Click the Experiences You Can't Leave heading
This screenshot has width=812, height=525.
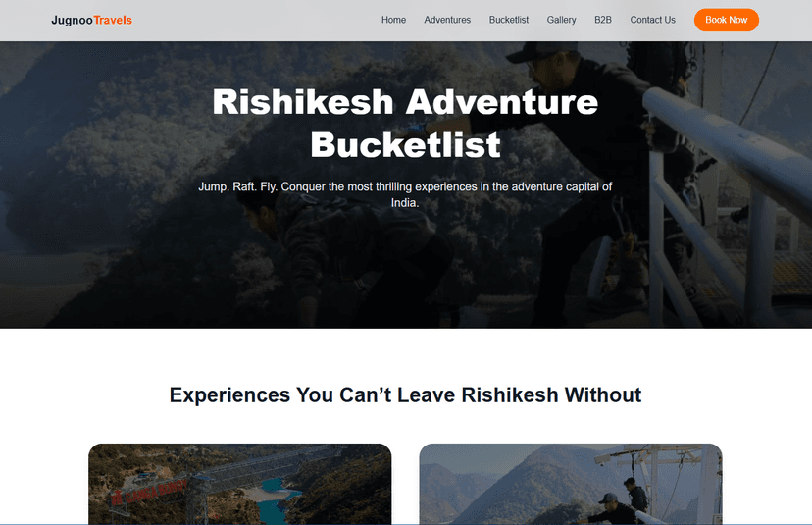point(405,394)
